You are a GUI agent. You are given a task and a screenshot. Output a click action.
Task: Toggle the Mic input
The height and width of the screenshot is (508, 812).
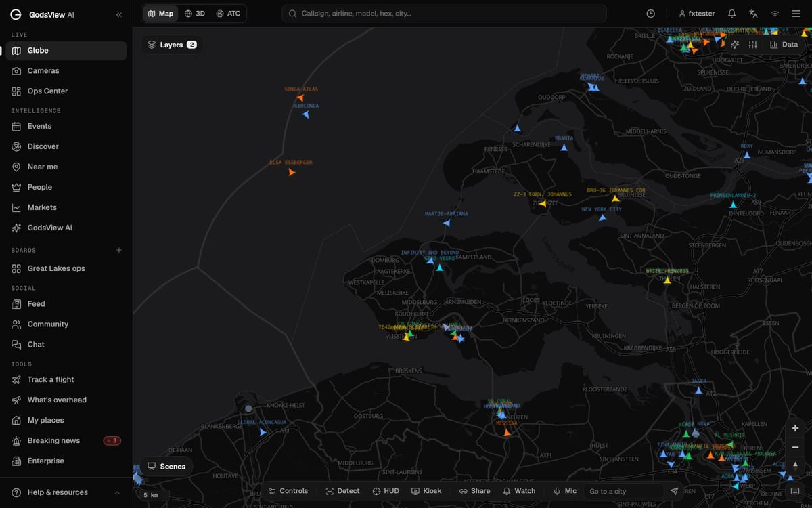(x=565, y=491)
